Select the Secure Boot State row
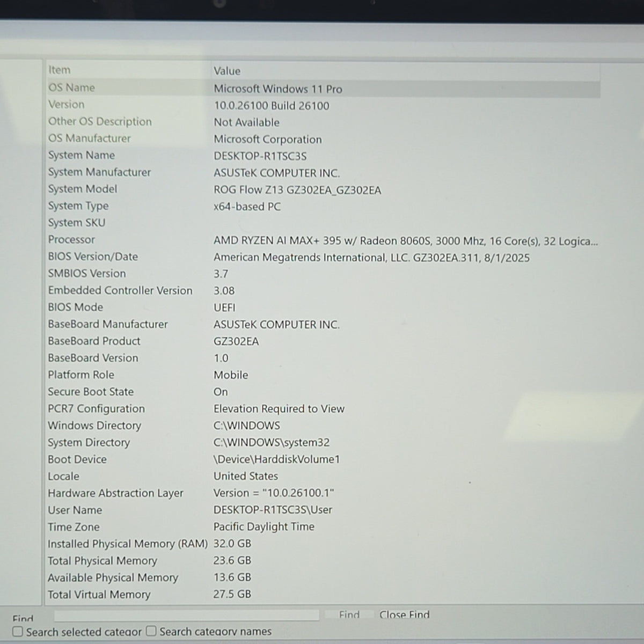The width and height of the screenshot is (644, 644). [323, 392]
